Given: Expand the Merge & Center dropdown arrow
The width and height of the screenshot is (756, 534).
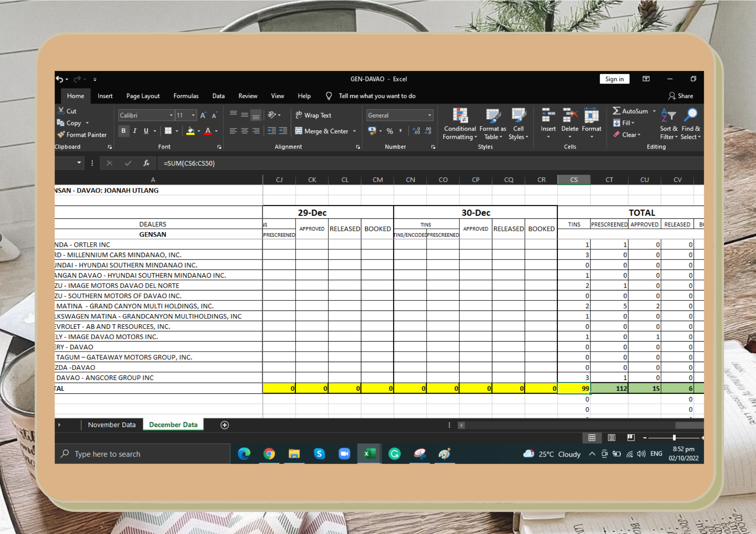Looking at the screenshot, I should tap(355, 131).
